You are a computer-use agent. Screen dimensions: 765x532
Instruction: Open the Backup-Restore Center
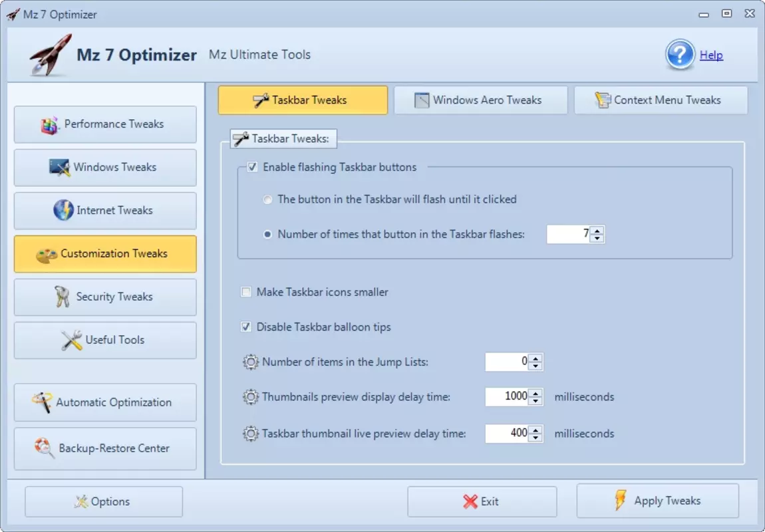click(x=105, y=449)
